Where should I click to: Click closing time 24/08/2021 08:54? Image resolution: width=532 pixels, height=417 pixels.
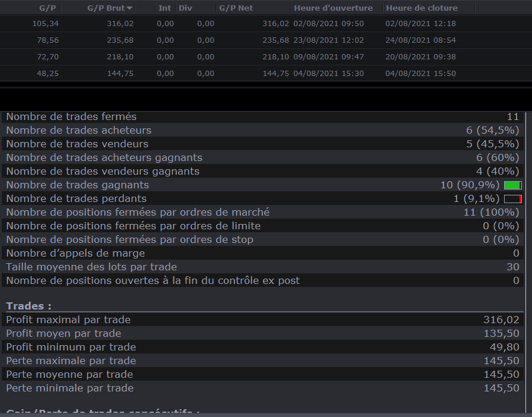pyautogui.click(x=420, y=40)
